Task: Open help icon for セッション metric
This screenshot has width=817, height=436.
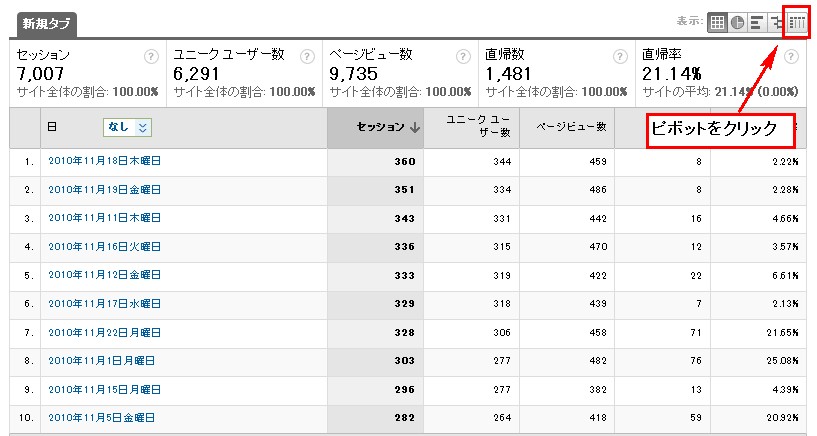Action: pyautogui.click(x=151, y=56)
